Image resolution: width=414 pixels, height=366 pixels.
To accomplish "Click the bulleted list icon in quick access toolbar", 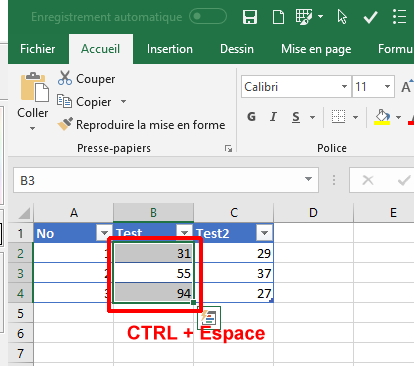I will [x=399, y=17].
